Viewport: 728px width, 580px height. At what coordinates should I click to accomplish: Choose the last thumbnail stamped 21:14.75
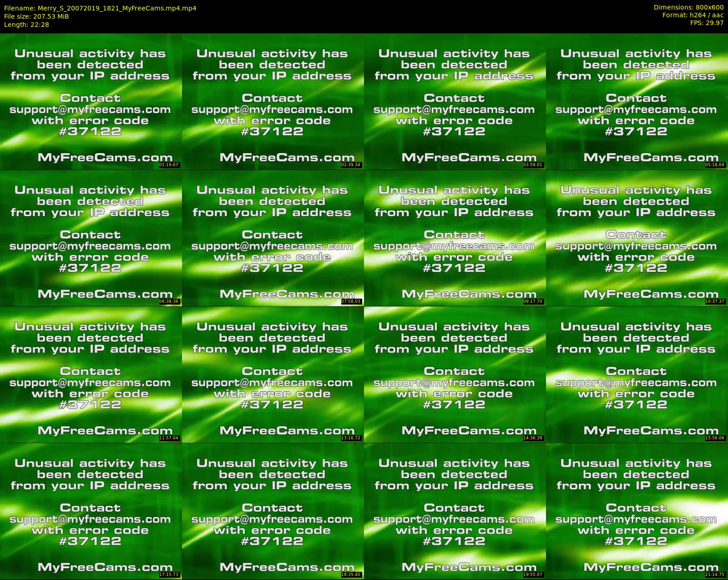637,511
